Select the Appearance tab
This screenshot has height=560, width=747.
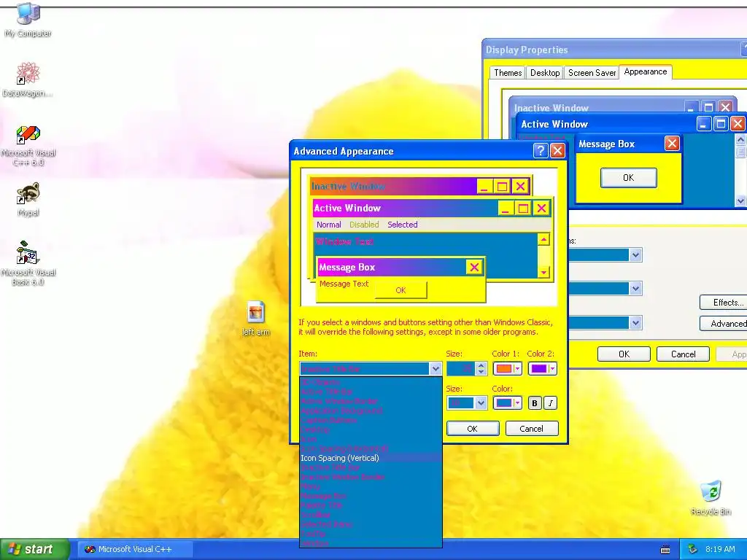646,71
